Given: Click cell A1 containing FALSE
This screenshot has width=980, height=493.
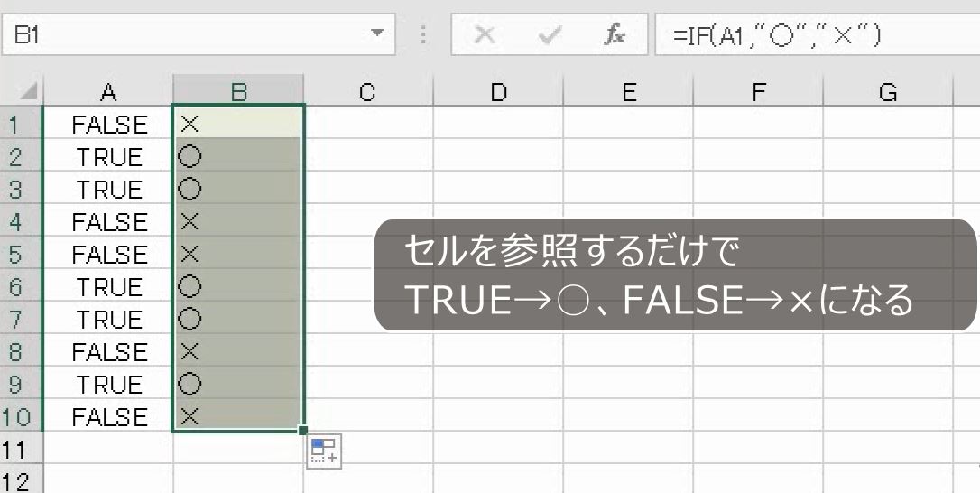Looking at the screenshot, I should 108,122.
